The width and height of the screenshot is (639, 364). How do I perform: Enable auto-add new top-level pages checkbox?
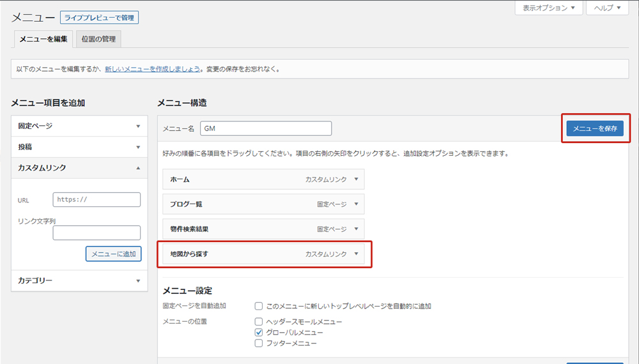259,306
